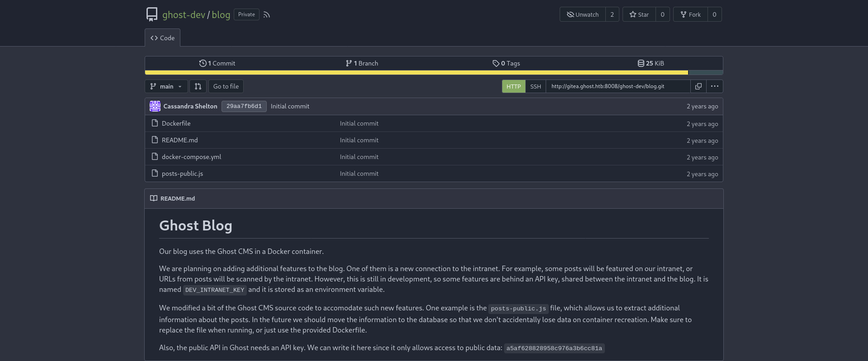Image resolution: width=868 pixels, height=361 pixels.
Task: Open Initial commit link in README.md row
Action: (359, 140)
